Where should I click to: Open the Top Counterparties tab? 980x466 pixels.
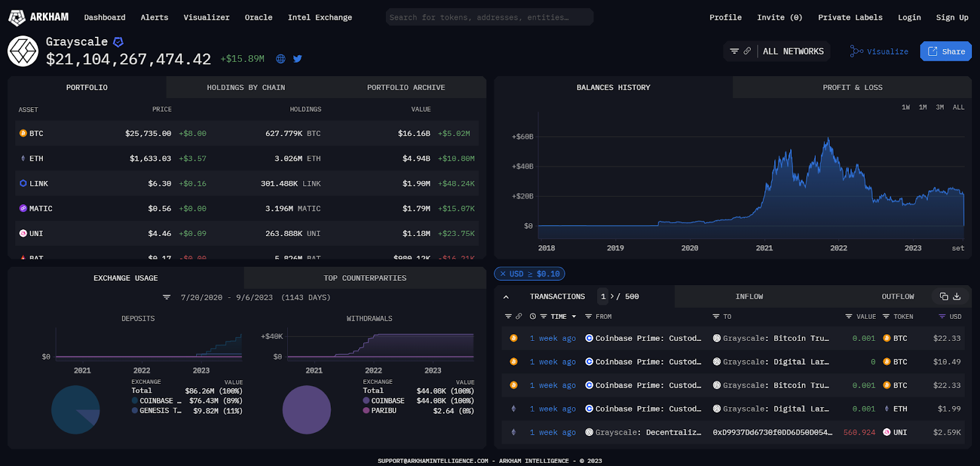click(365, 278)
